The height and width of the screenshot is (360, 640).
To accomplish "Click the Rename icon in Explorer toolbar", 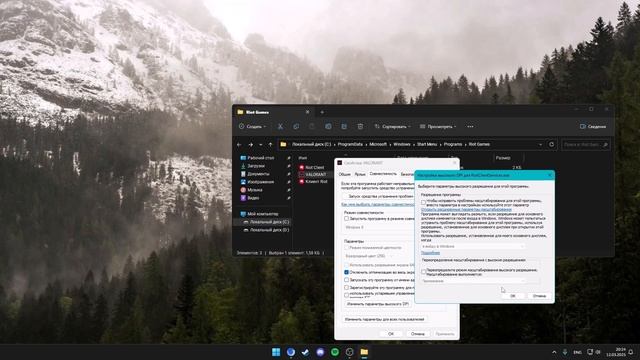I will pos(328,127).
